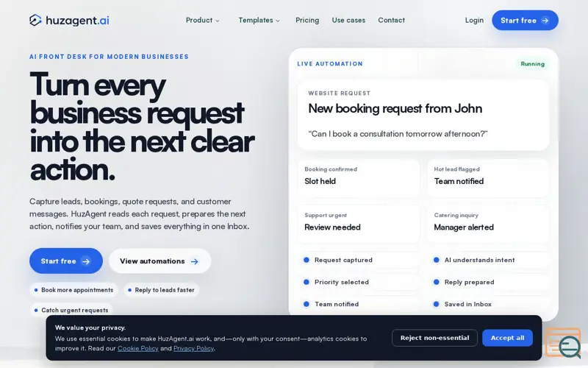Click the We value your privacy heading

pos(90,328)
